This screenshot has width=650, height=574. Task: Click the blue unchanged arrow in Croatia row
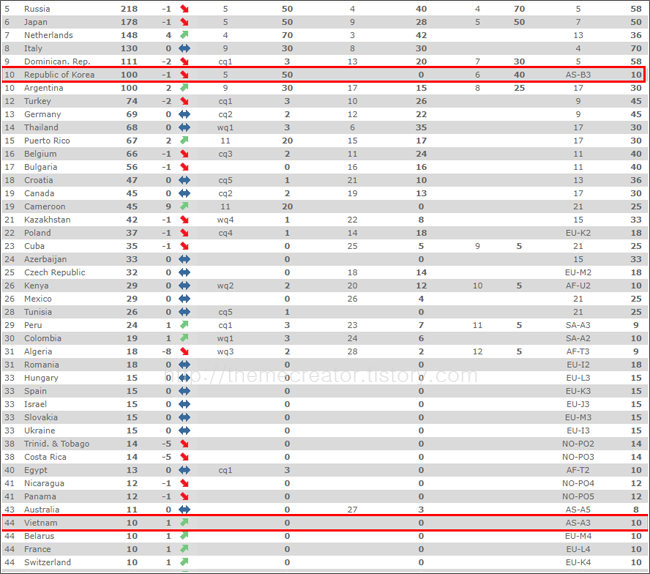pos(184,180)
